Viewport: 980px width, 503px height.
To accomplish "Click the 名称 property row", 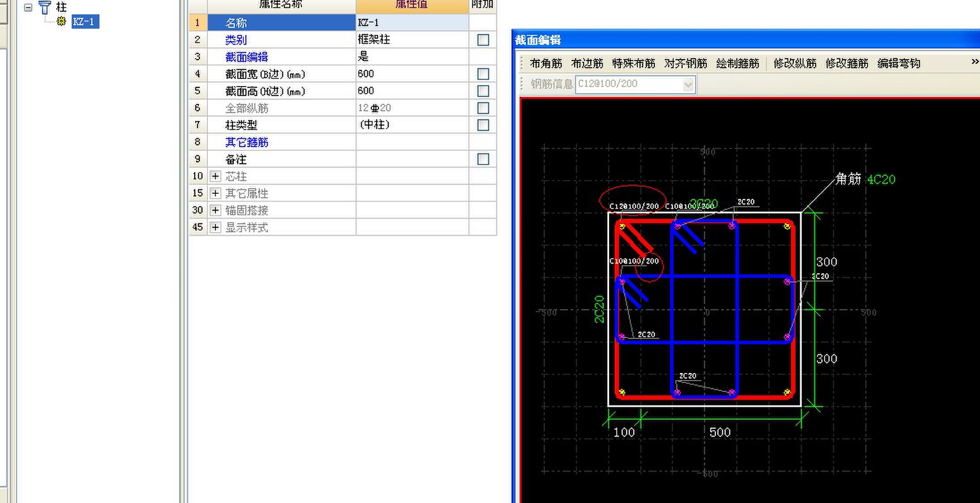I will (282, 22).
